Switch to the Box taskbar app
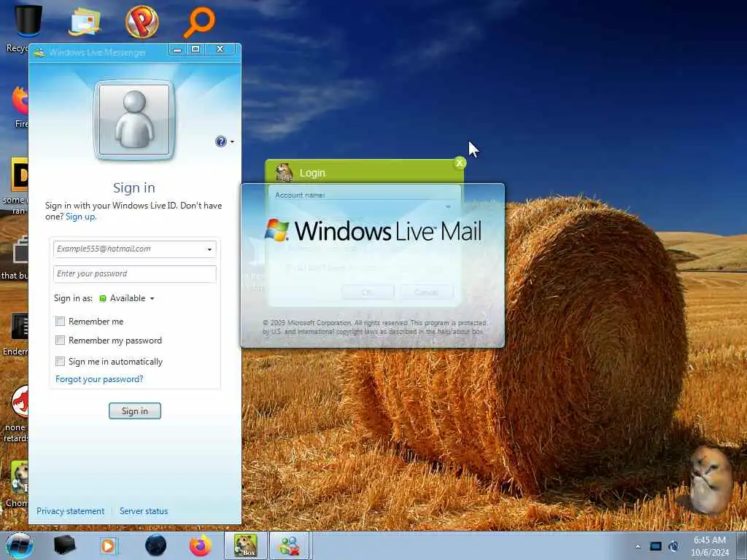This screenshot has height=560, width=747. coord(245,545)
